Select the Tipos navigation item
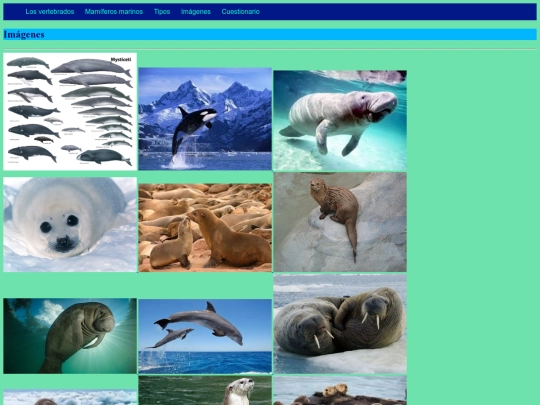540x405 pixels. point(162,12)
